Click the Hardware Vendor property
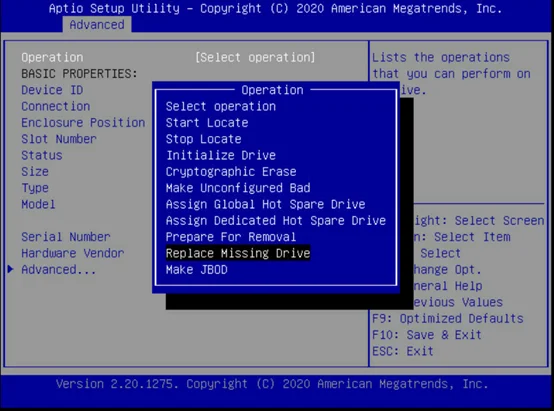Image resolution: width=554 pixels, height=411 pixels. (x=73, y=253)
